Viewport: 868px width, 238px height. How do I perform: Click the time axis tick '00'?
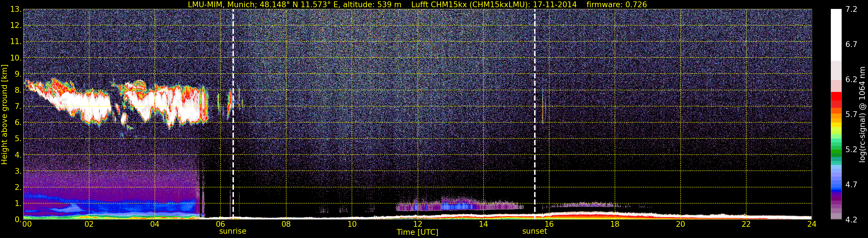pyautogui.click(x=27, y=224)
